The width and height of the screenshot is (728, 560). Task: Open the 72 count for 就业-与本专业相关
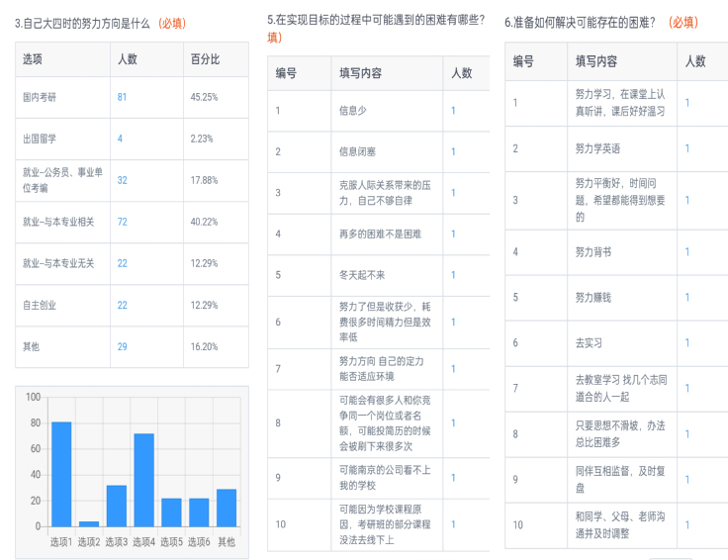[x=122, y=222]
